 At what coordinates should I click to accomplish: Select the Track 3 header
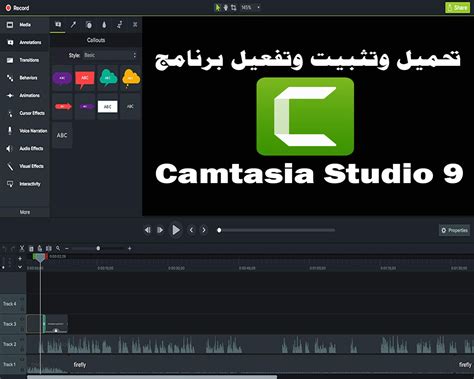13,324
